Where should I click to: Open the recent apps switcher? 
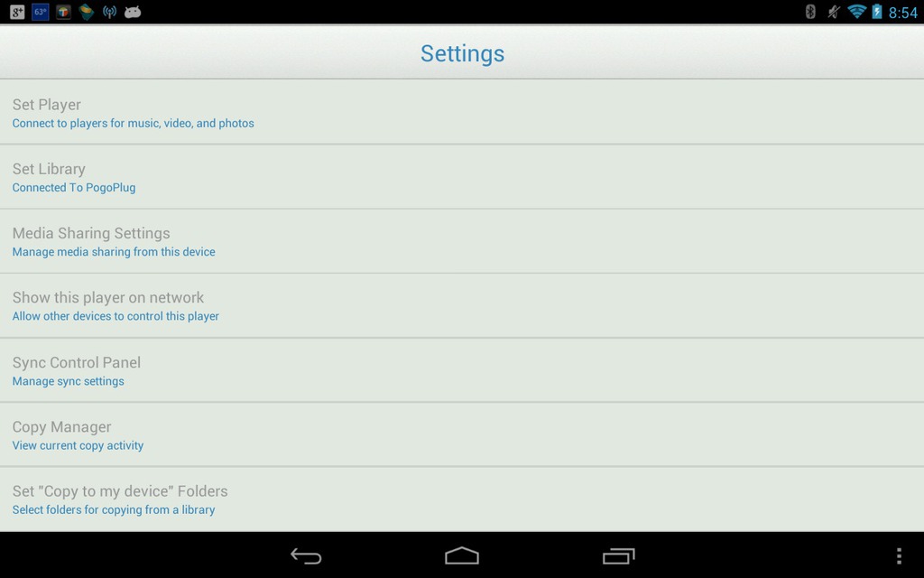pyautogui.click(x=618, y=555)
